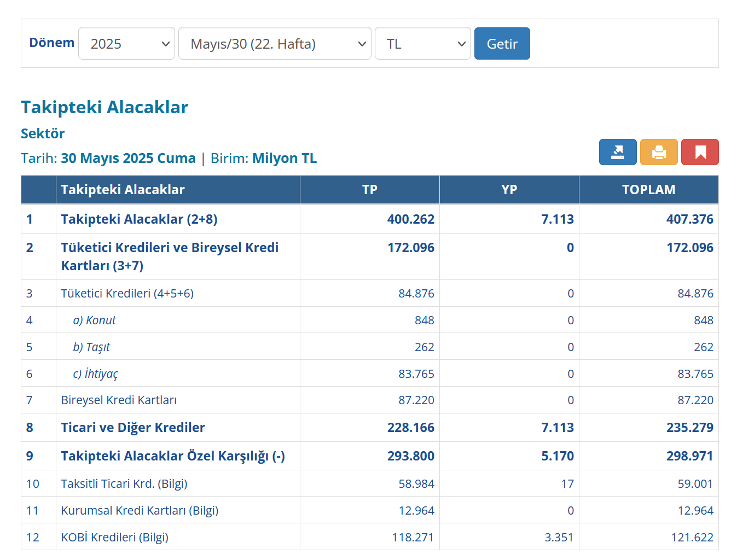
Task: Click the TOPLAM column header
Action: click(x=648, y=190)
